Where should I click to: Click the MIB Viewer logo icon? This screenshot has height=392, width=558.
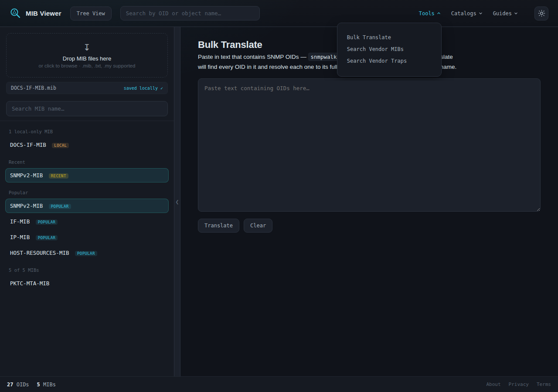tap(15, 13)
